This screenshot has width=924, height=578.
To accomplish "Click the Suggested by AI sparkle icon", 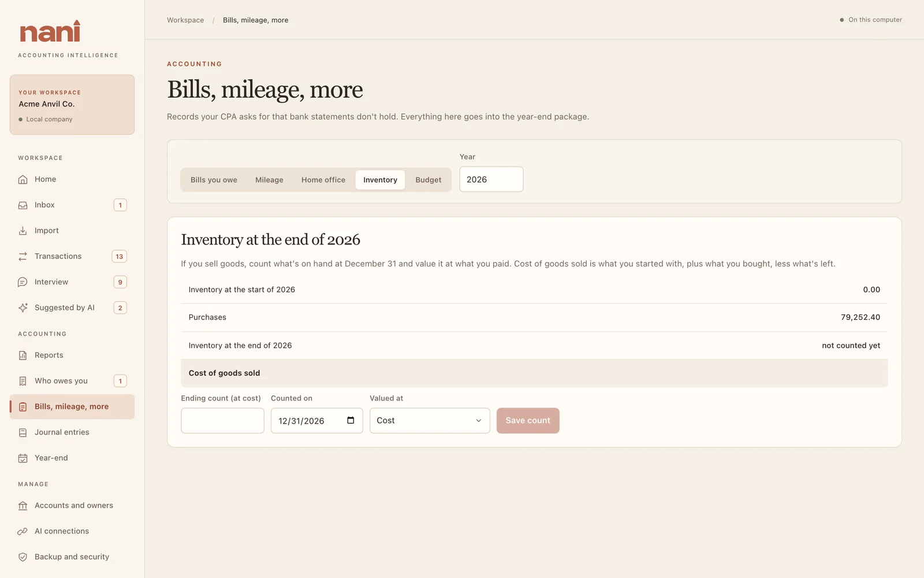I will click(23, 307).
